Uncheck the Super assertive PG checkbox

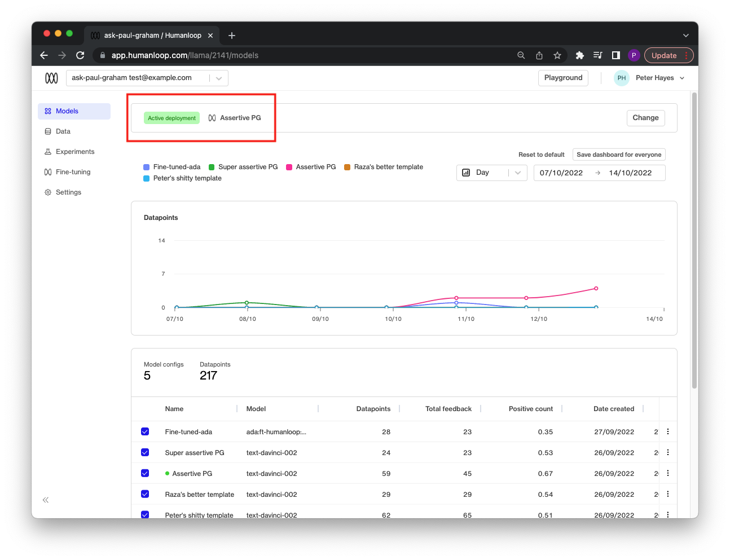tap(145, 452)
